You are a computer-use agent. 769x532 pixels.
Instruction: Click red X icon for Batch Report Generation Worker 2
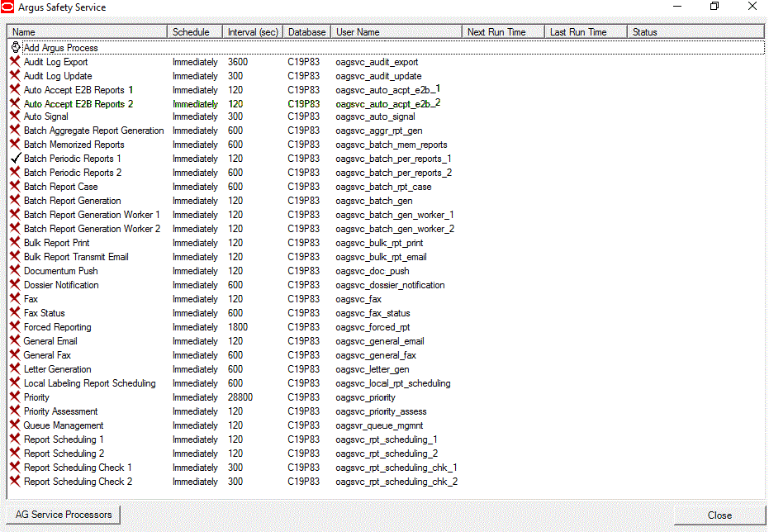click(15, 229)
